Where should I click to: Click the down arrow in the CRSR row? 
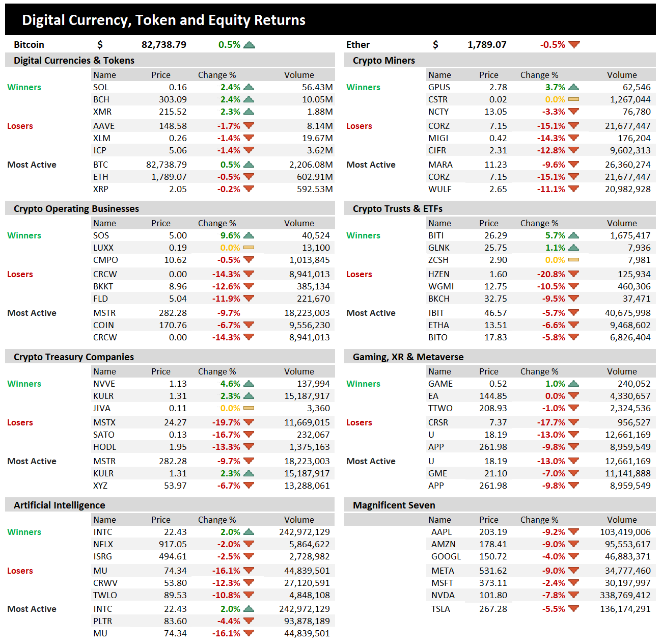(x=573, y=422)
